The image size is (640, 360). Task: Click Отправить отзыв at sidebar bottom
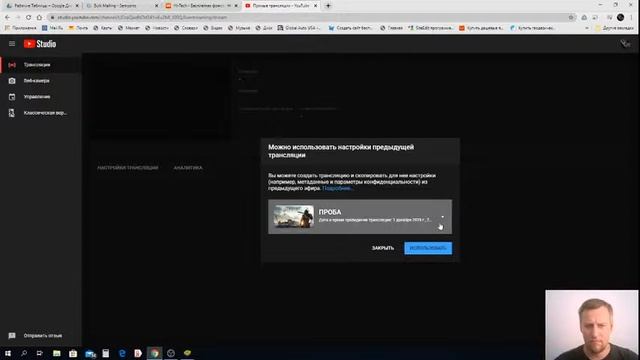coord(42,336)
